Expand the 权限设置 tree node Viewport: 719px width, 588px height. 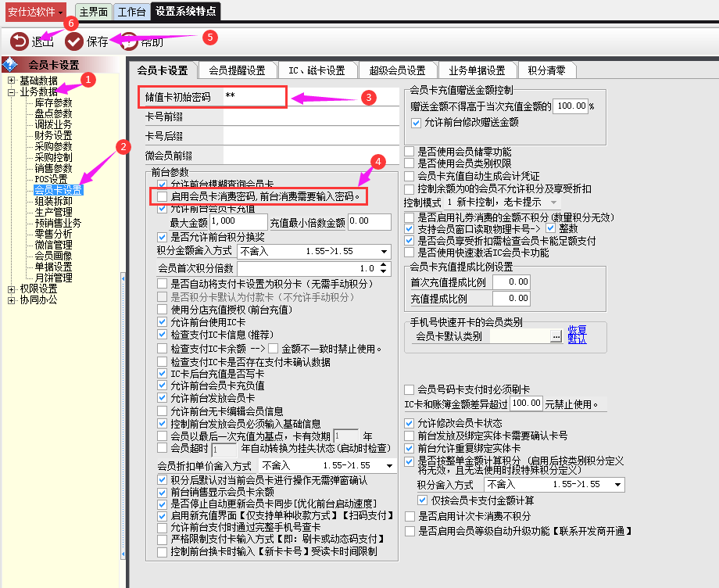(12, 289)
